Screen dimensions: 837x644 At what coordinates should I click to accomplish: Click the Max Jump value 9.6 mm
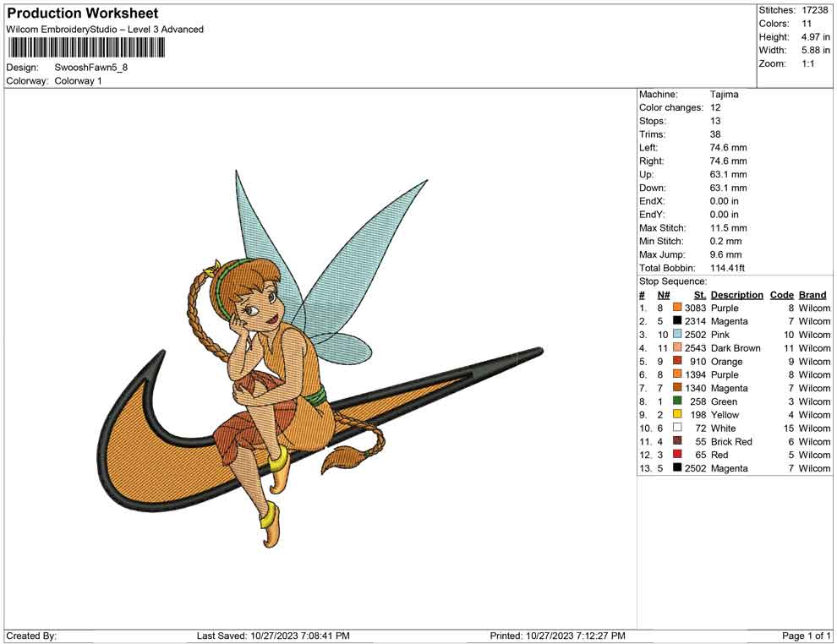725,254
